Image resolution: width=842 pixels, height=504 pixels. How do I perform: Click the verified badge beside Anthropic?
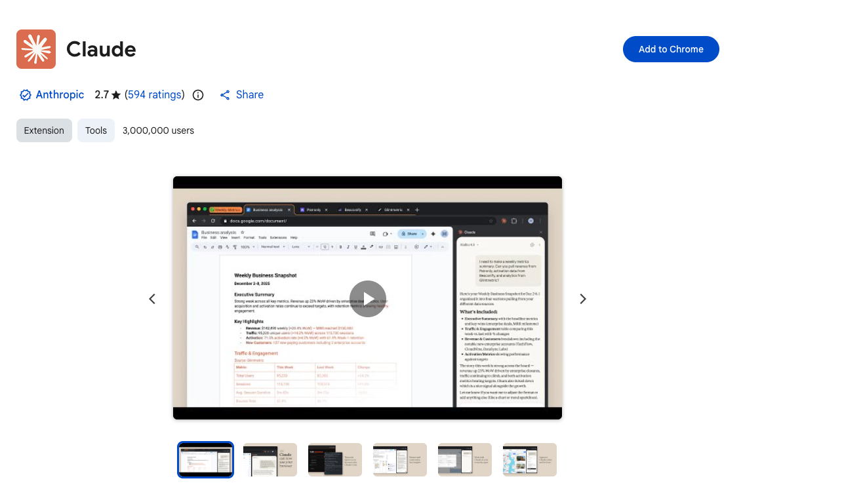pos(26,95)
